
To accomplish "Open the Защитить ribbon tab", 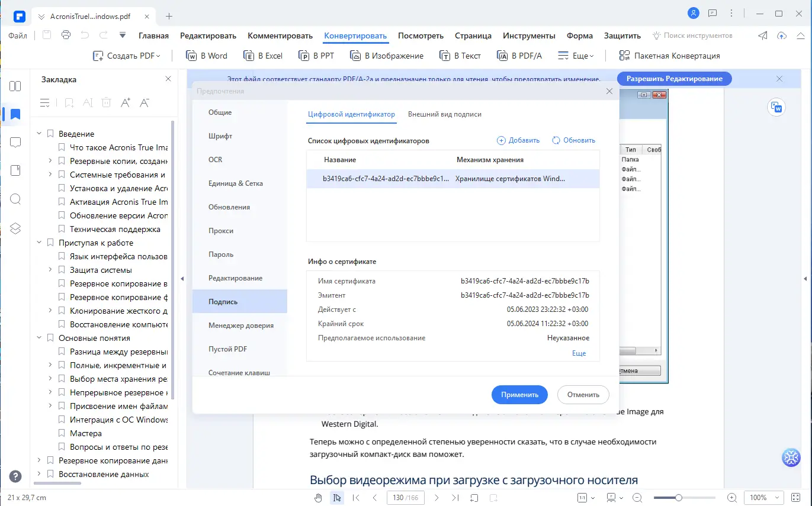I will click(x=622, y=36).
